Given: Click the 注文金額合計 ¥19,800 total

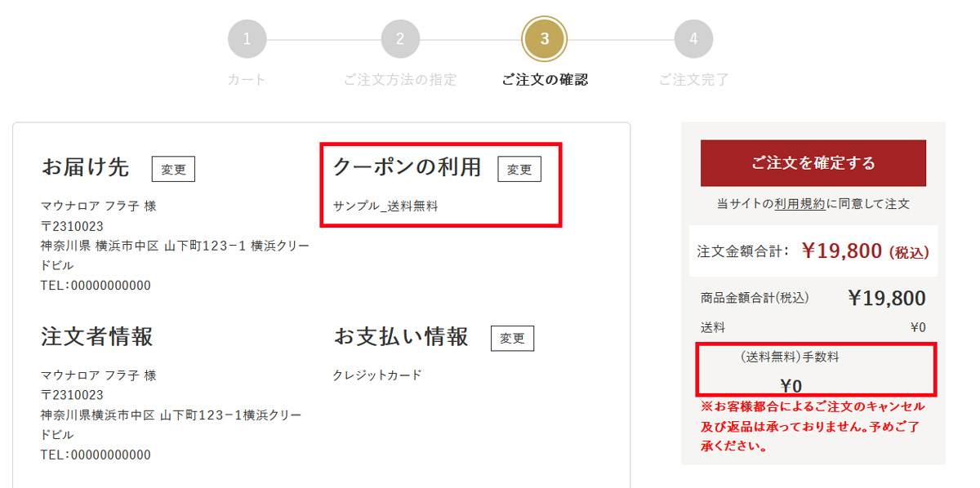Looking at the screenshot, I should pos(813,251).
